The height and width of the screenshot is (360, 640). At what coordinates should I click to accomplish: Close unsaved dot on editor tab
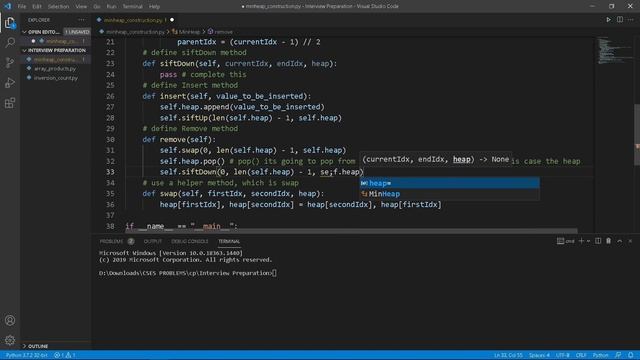click(172, 20)
